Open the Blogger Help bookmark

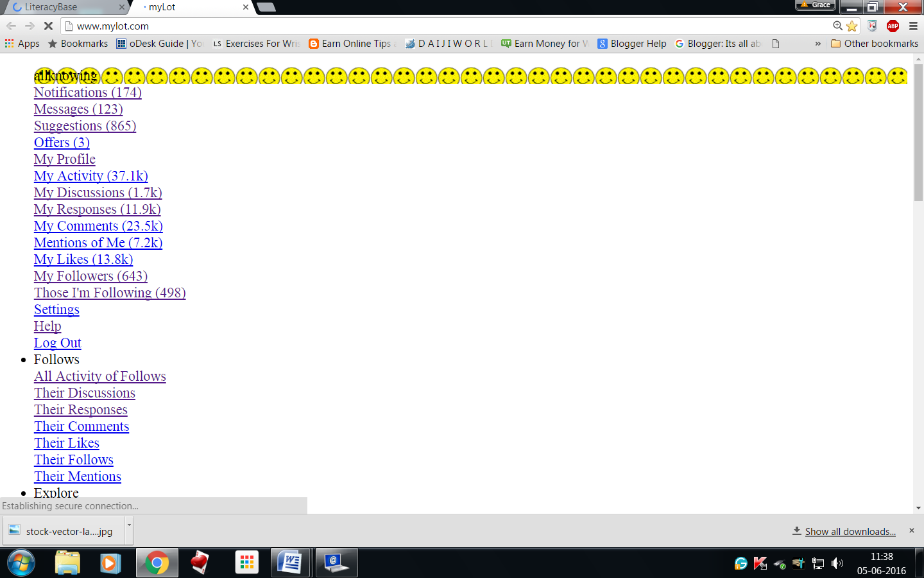click(632, 44)
